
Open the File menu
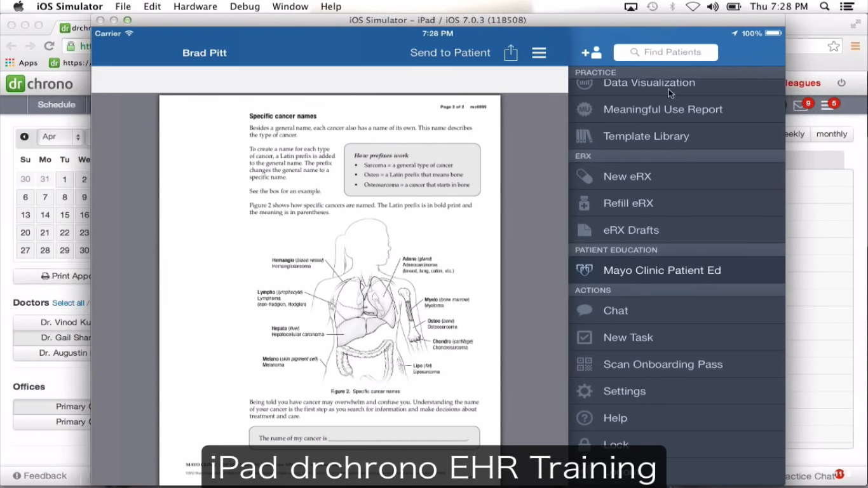[123, 6]
